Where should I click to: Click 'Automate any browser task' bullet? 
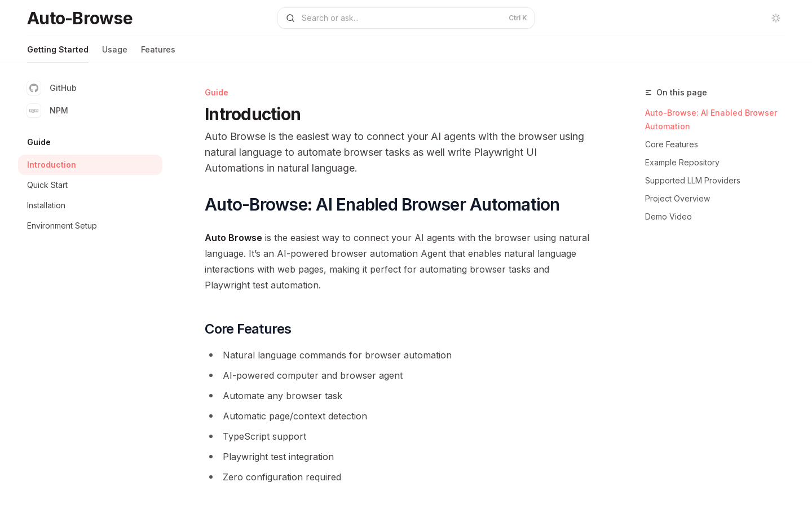coord(283,396)
